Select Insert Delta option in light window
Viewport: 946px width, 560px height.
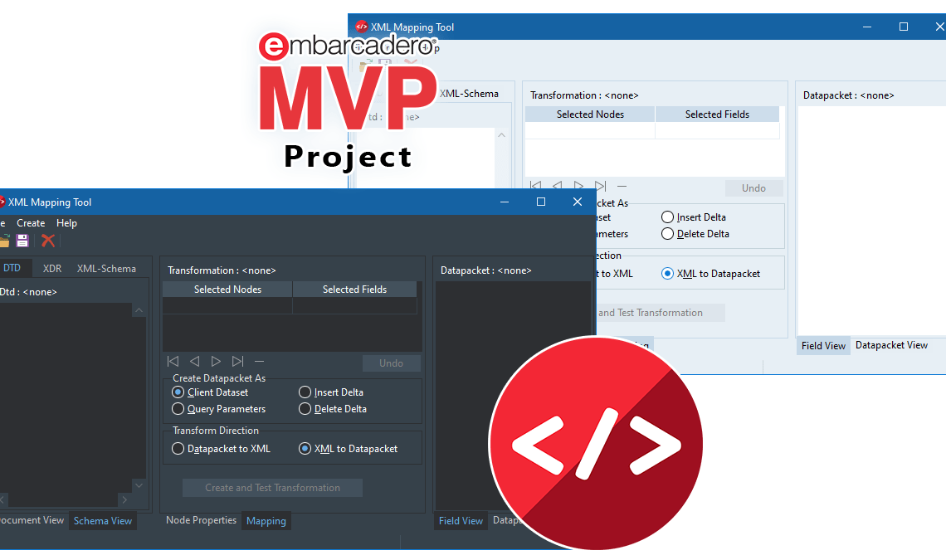tap(694, 217)
